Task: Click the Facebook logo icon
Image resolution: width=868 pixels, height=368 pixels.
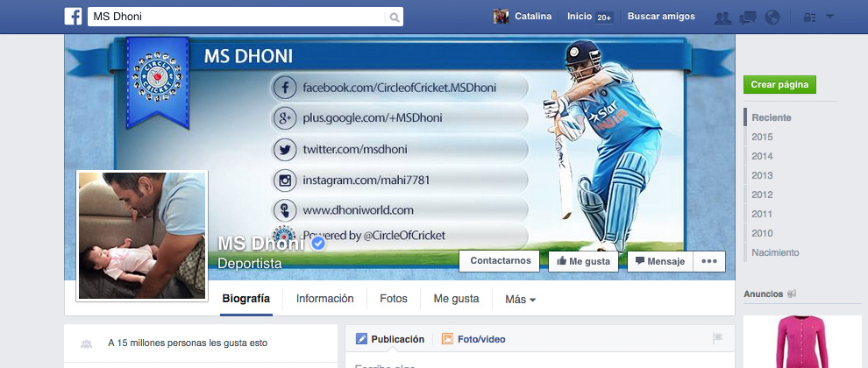Action: pyautogui.click(x=73, y=17)
